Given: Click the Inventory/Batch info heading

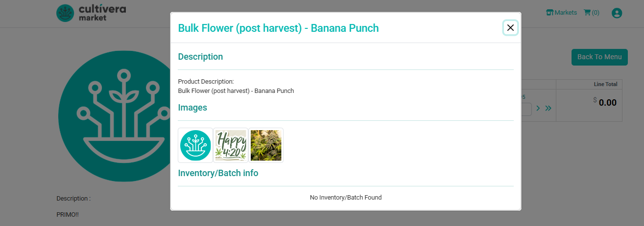Looking at the screenshot, I should click(218, 173).
